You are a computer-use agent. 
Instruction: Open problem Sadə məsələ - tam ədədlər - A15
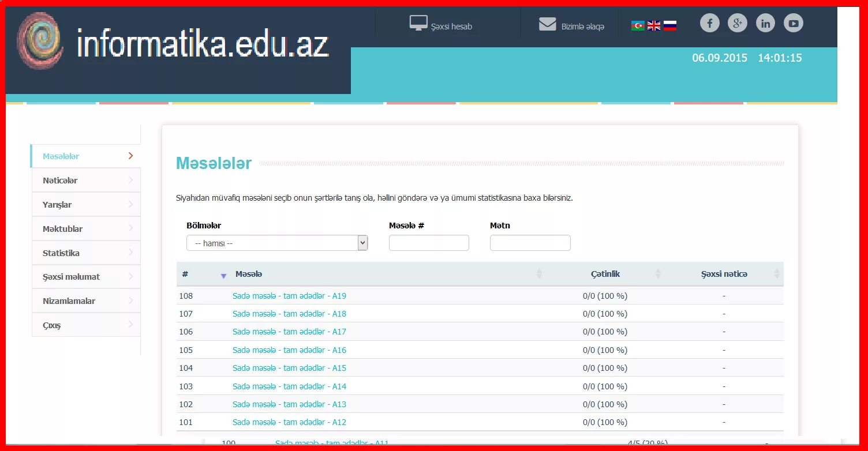click(x=289, y=368)
